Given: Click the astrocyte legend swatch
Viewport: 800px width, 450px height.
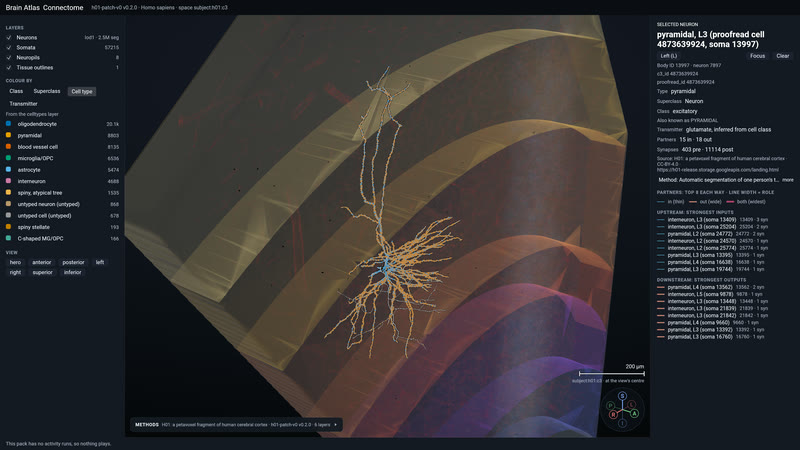Looking at the screenshot, I should click(8, 169).
